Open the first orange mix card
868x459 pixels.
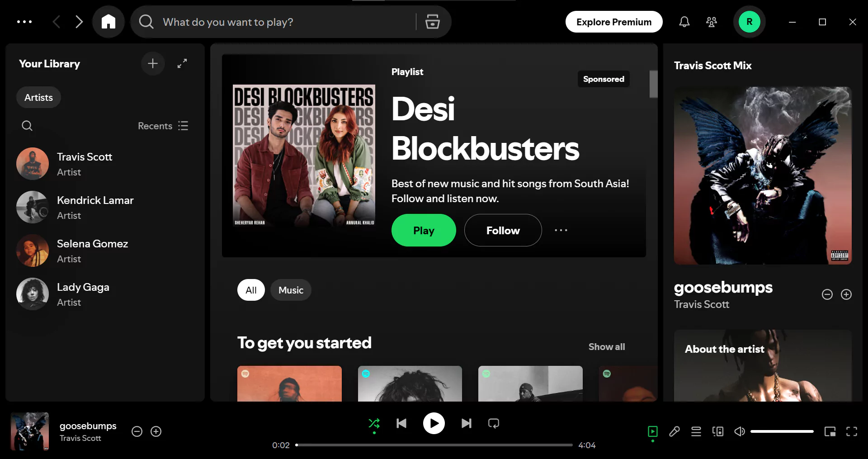point(289,383)
